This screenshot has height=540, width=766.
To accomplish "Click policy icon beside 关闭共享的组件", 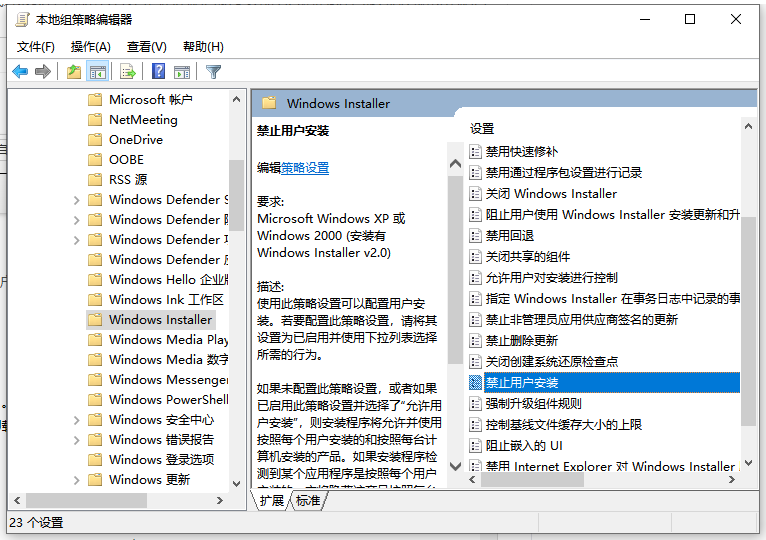I will (x=475, y=257).
